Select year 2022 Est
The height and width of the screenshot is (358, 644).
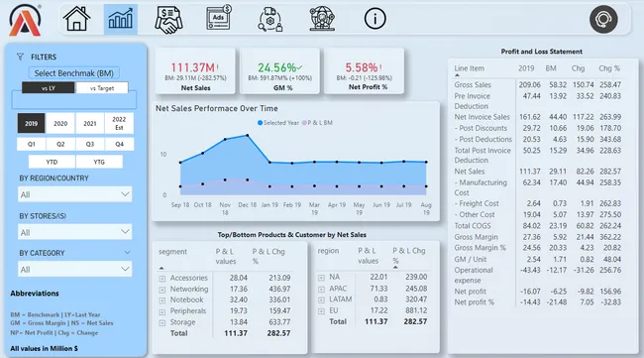(x=119, y=123)
